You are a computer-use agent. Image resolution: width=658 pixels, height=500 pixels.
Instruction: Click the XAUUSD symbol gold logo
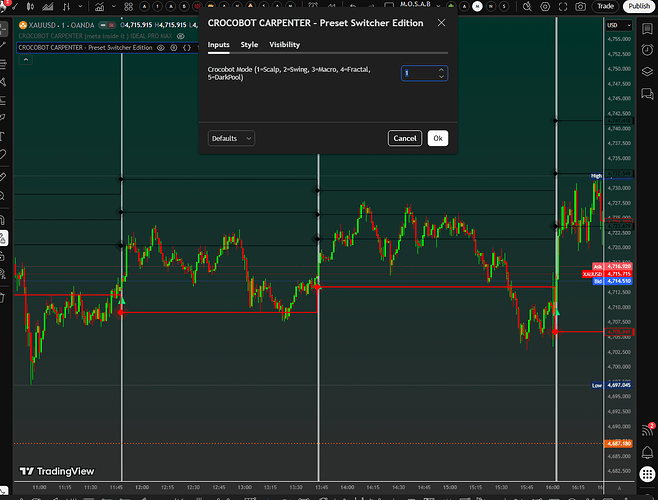point(23,25)
